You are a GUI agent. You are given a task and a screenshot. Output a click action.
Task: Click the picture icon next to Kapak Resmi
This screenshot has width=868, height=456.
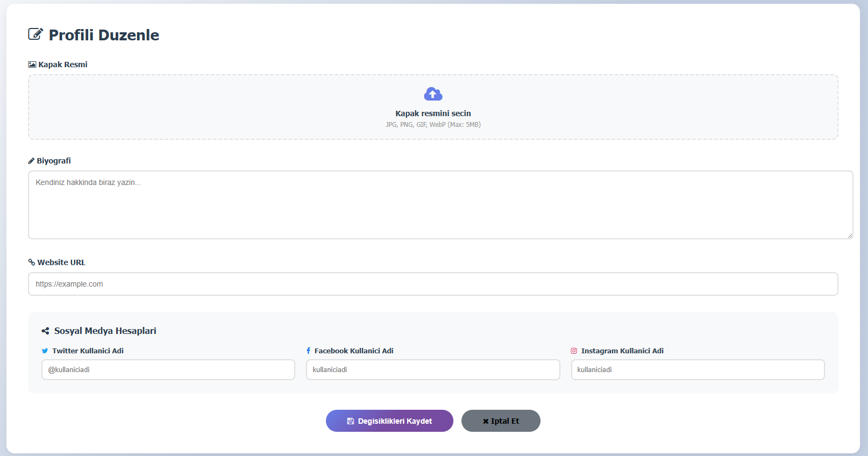click(x=32, y=65)
